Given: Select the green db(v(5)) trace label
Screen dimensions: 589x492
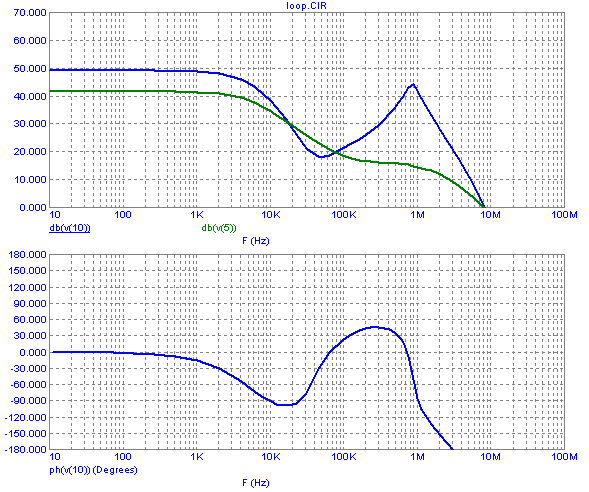Looking at the screenshot, I should click(x=219, y=228).
